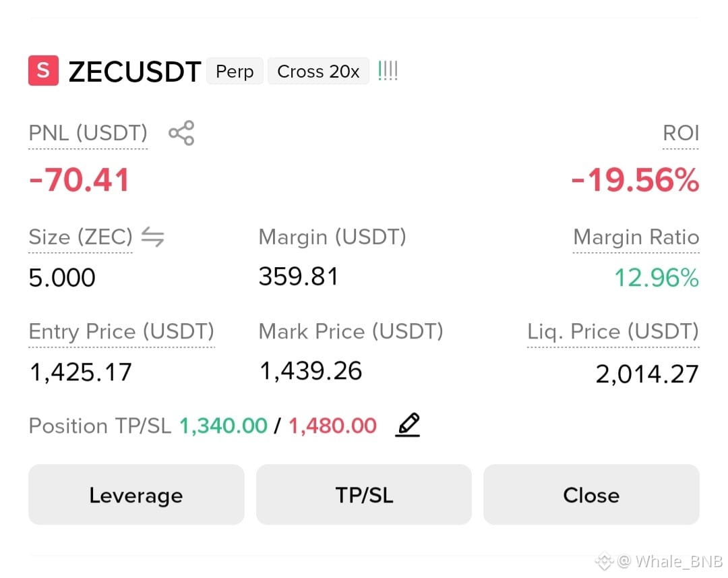Open the TP/SL button
728x578 pixels.
tap(364, 495)
